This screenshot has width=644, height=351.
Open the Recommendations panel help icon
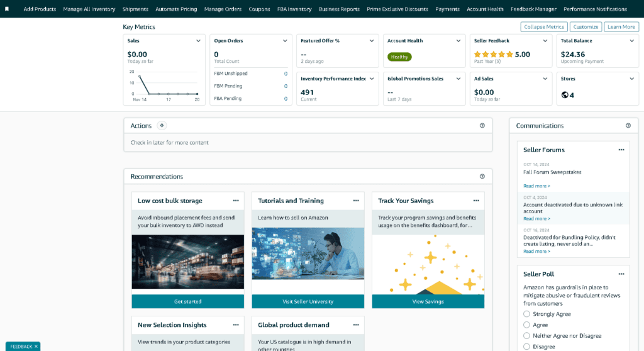click(x=482, y=176)
